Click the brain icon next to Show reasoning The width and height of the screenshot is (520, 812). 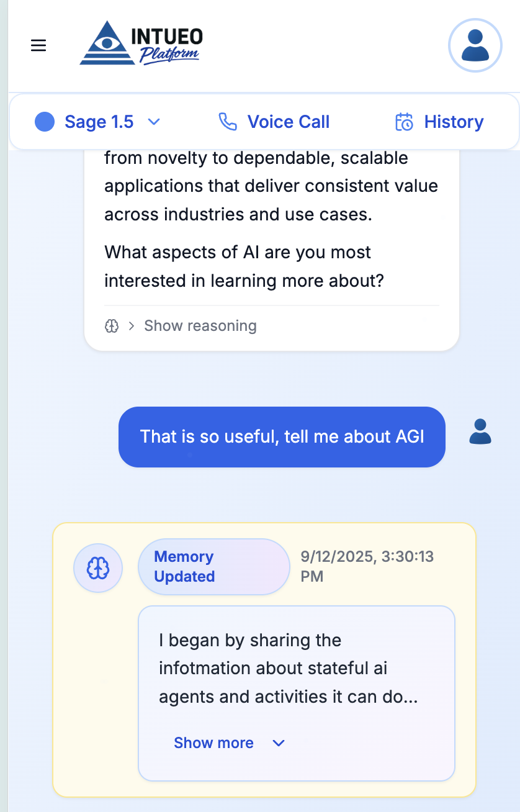pyautogui.click(x=112, y=325)
